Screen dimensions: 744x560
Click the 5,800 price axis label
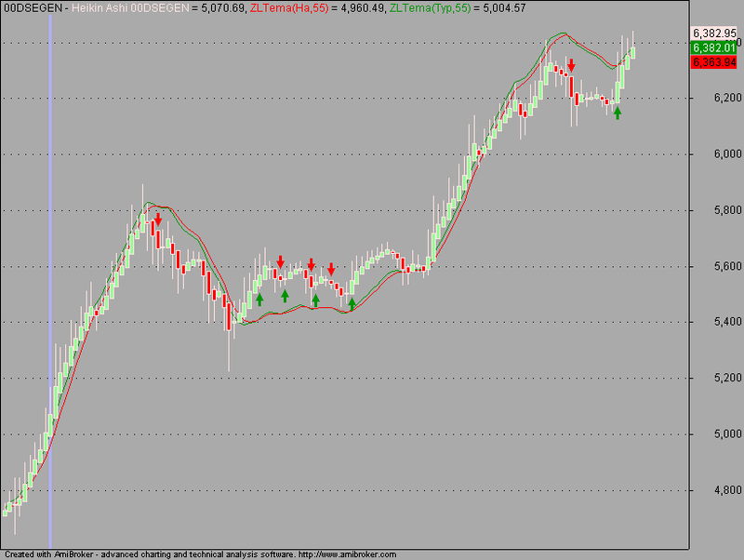[x=727, y=210]
